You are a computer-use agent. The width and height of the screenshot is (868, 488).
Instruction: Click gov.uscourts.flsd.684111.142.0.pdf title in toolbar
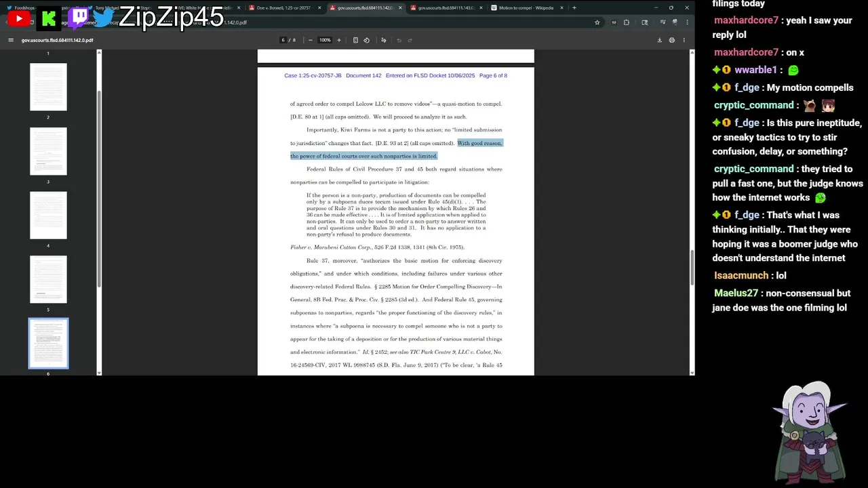tap(57, 40)
